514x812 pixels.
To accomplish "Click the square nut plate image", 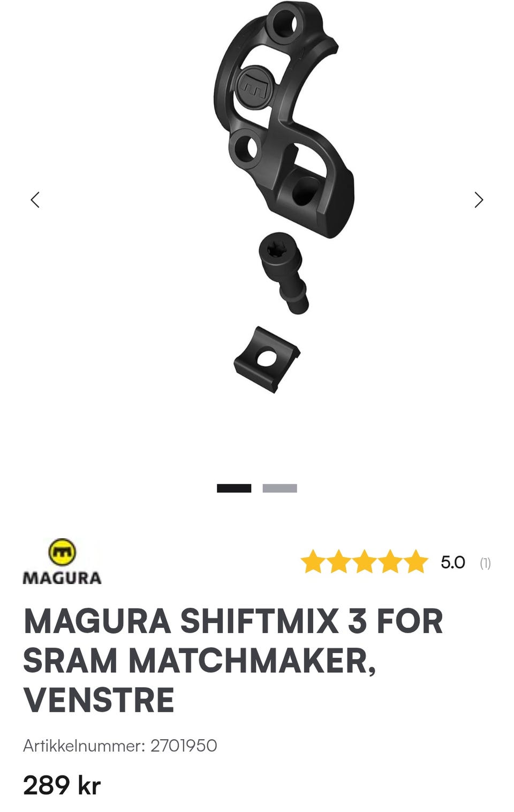I will click(267, 359).
